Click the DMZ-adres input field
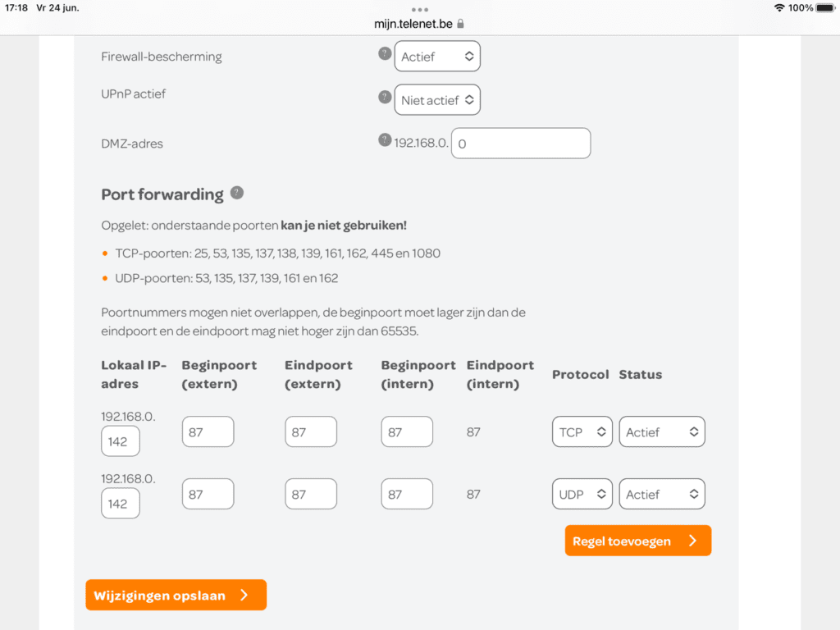The width and height of the screenshot is (840, 630). click(x=521, y=143)
